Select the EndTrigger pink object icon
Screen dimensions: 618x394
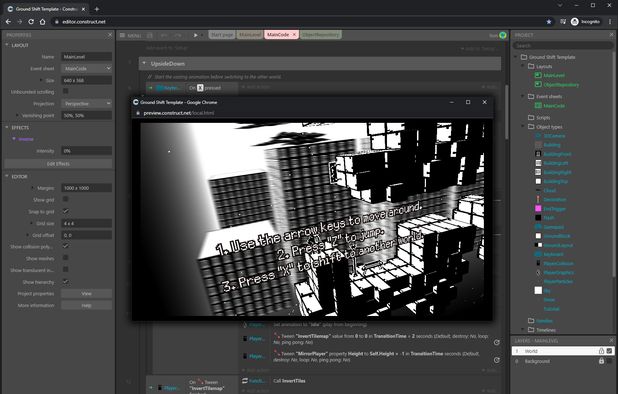(x=538, y=208)
